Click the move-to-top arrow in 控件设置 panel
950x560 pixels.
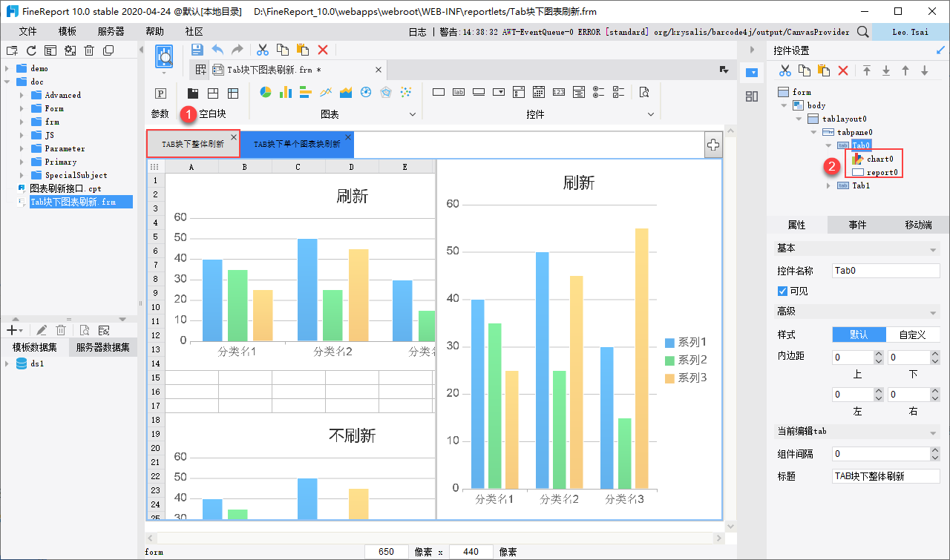(867, 70)
